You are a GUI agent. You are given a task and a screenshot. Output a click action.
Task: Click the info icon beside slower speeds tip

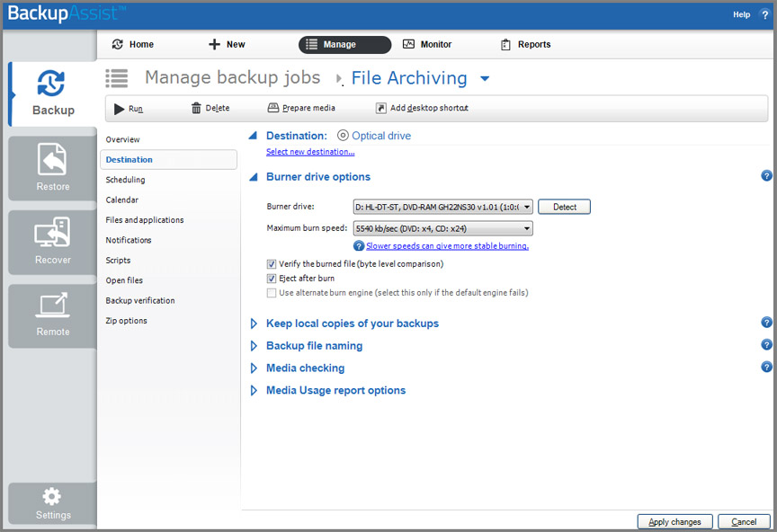pyautogui.click(x=359, y=245)
